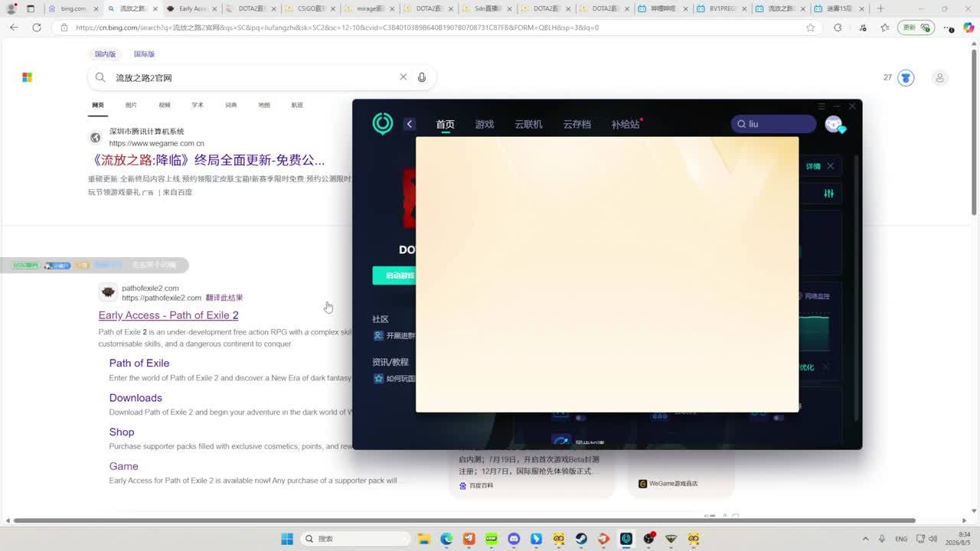The width and height of the screenshot is (980, 551).
Task: Switch to the 国内版 Bing tab
Action: [x=106, y=54]
